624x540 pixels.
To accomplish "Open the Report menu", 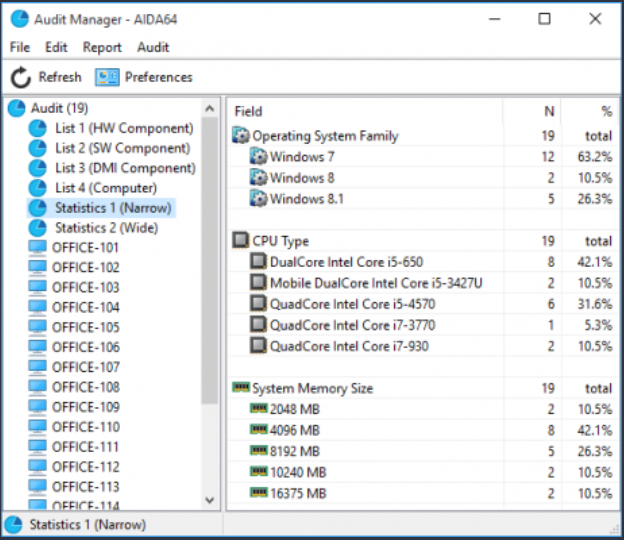I will click(x=102, y=47).
